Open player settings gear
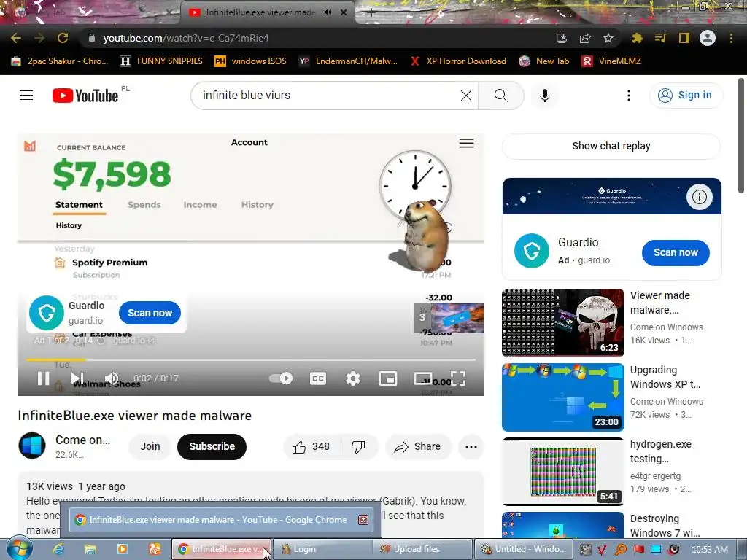 pos(353,378)
